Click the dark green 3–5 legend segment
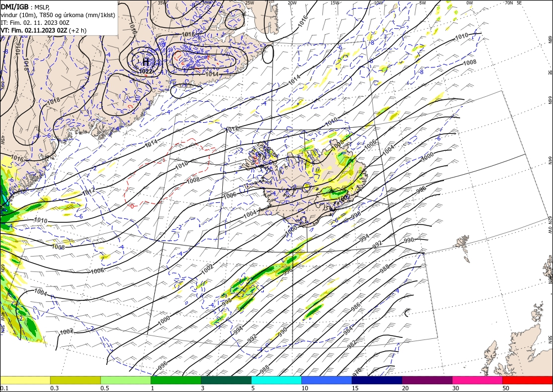The height and width of the screenshot is (392, 553). click(226, 380)
